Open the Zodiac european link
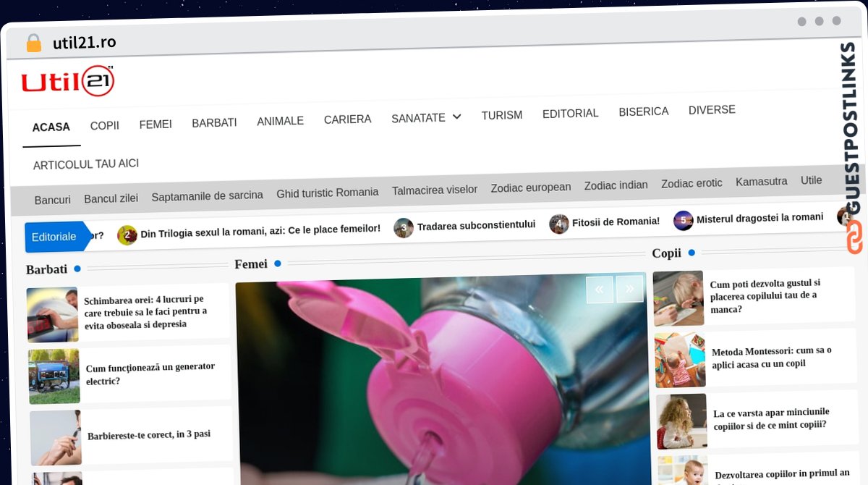Image resolution: width=868 pixels, height=485 pixels. [x=531, y=187]
